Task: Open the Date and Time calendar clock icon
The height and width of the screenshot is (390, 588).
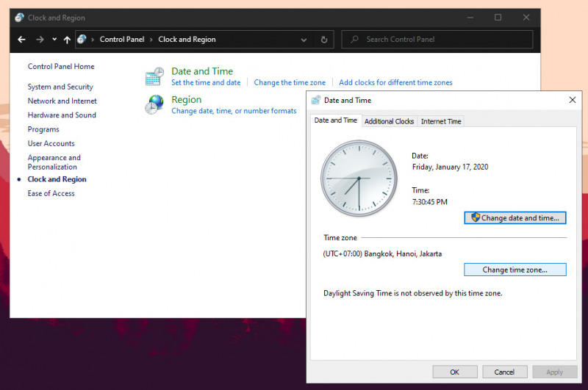Action: (x=154, y=76)
